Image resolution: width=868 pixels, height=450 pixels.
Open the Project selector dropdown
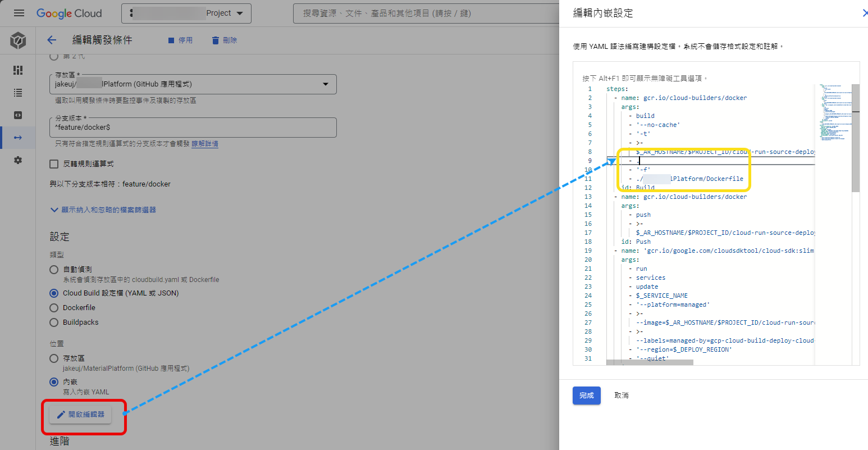186,13
